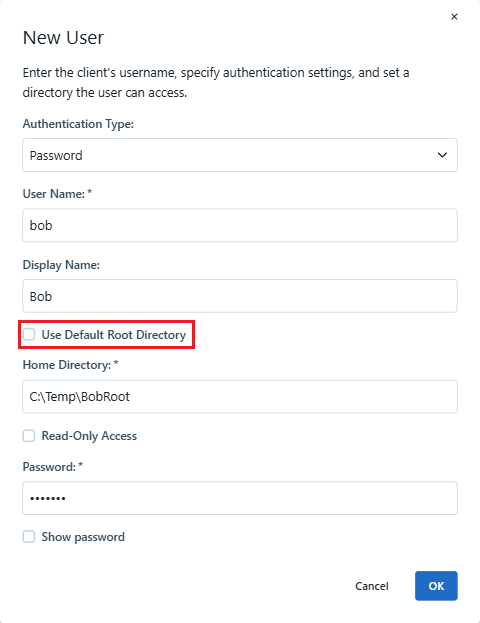Click the Show password label text

83,537
